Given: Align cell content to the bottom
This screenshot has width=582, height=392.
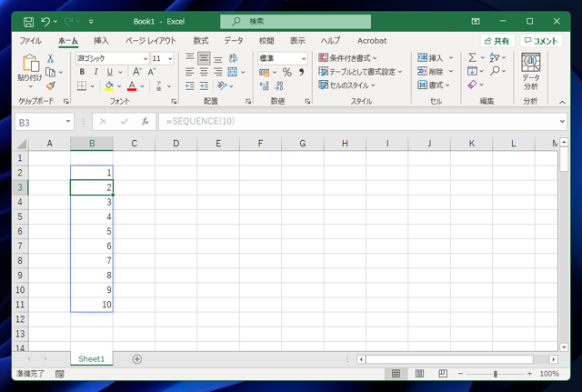Looking at the screenshot, I should [218, 58].
